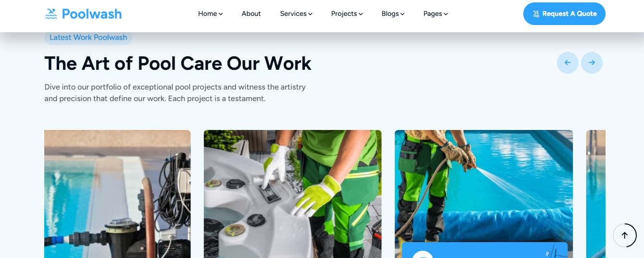Open the hose spraying pool cover image
This screenshot has width=644, height=258.
pyautogui.click(x=484, y=186)
